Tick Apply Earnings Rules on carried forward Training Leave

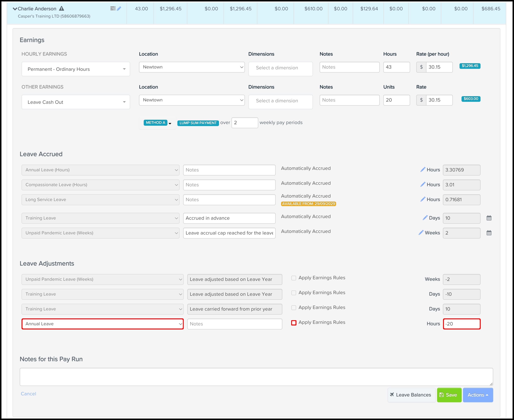[x=294, y=308]
